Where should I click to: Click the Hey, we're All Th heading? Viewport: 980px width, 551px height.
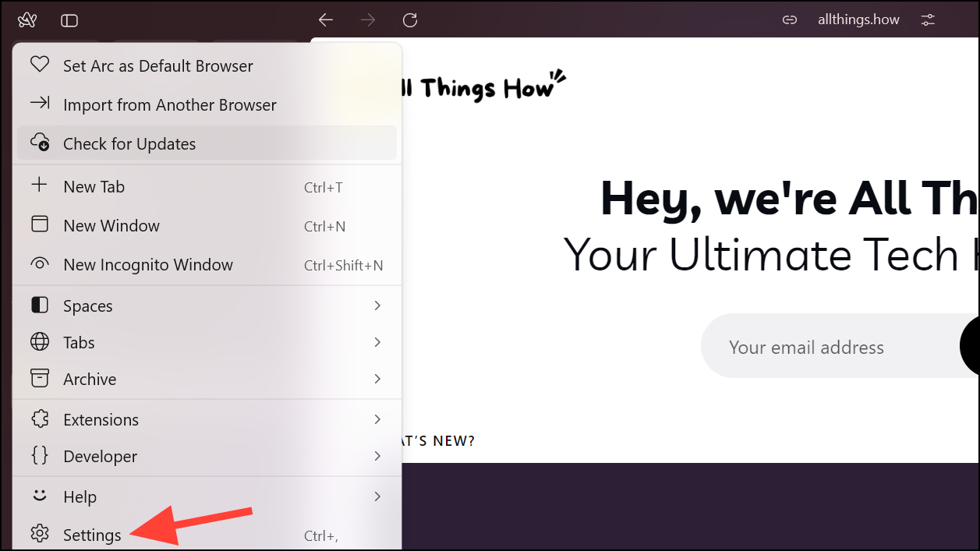point(790,199)
